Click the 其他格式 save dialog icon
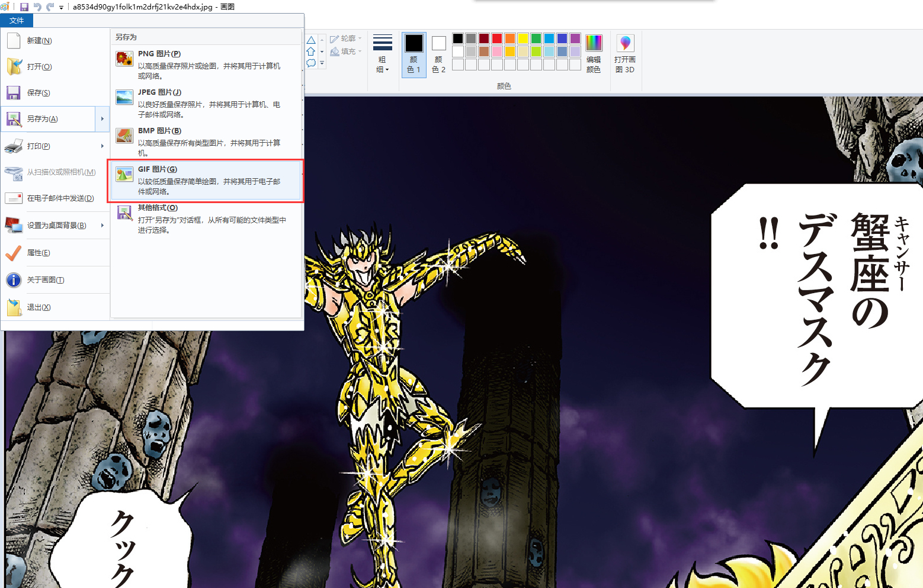The width and height of the screenshot is (923, 588). pos(124,213)
